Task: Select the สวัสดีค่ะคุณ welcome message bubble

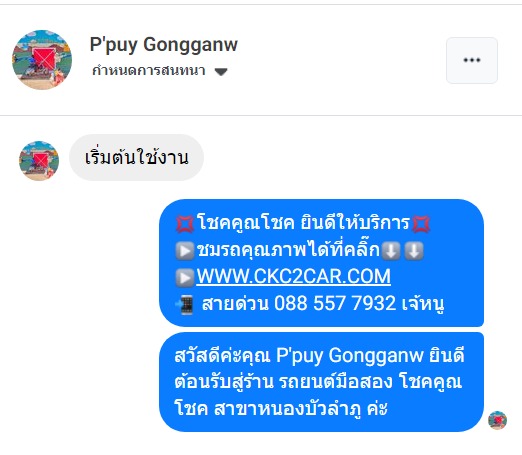Action: pyautogui.click(x=321, y=382)
